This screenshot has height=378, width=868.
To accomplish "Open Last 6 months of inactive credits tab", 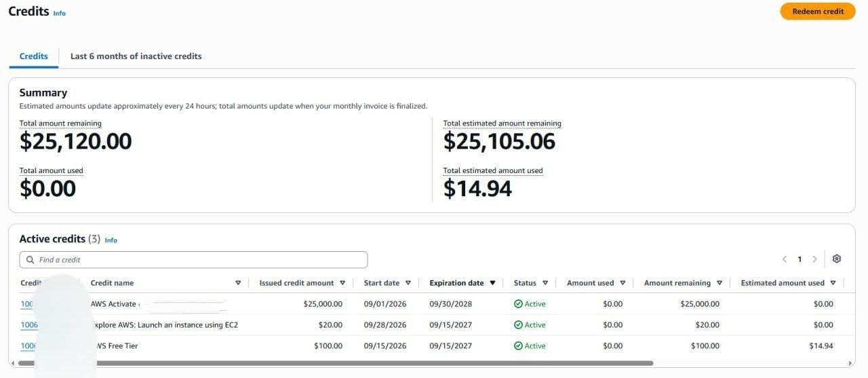I will pos(136,56).
